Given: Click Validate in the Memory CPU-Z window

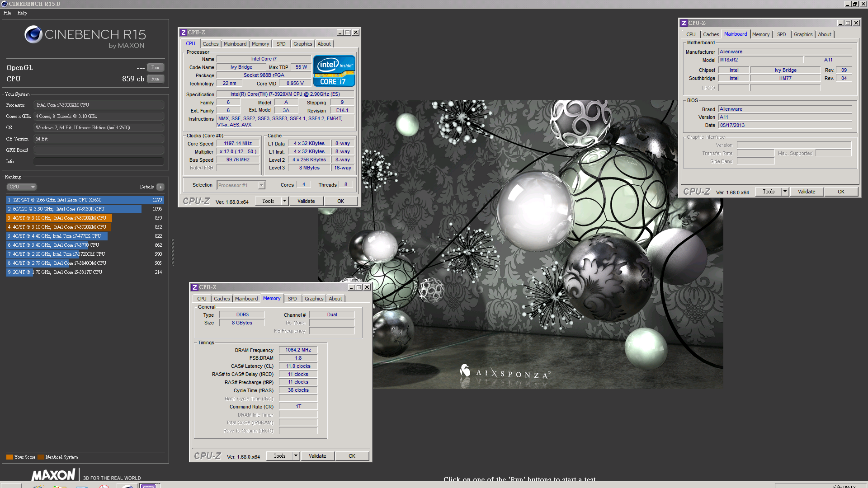Looking at the screenshot, I should click(317, 456).
